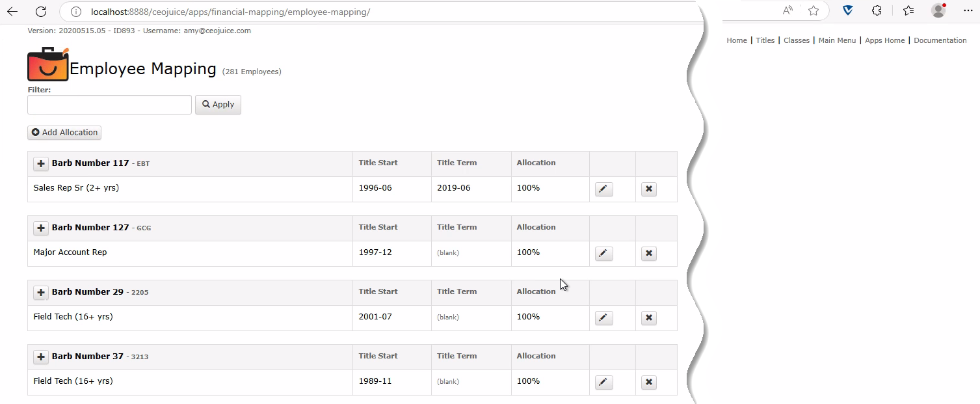The height and width of the screenshot is (404, 980).
Task: Go back using browser back arrow
Action: pos(12,11)
